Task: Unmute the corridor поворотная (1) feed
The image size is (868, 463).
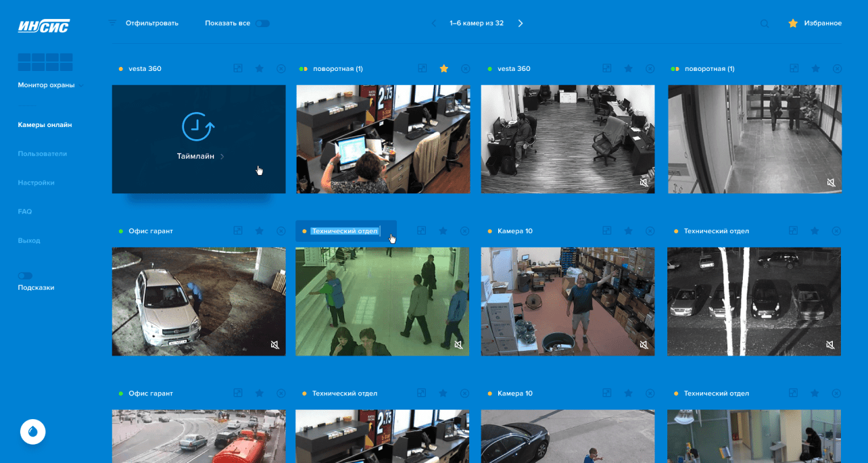Action: pyautogui.click(x=830, y=182)
